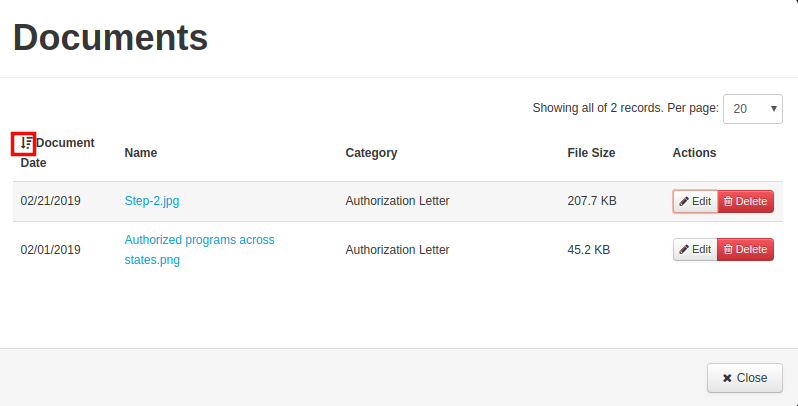The height and width of the screenshot is (406, 798).
Task: Click trash icon for Authorized programs file
Action: (x=728, y=249)
